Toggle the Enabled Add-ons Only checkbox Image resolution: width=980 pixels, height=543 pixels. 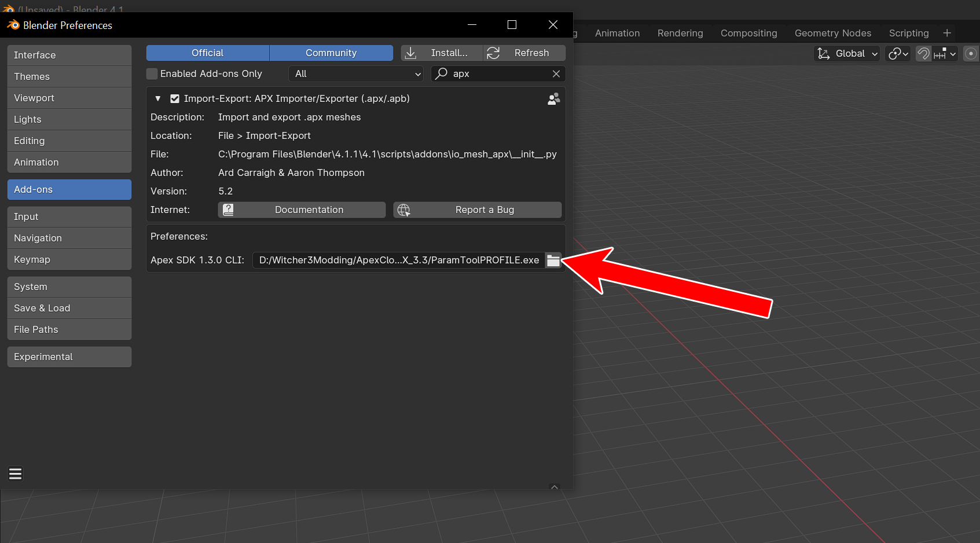[x=152, y=74]
